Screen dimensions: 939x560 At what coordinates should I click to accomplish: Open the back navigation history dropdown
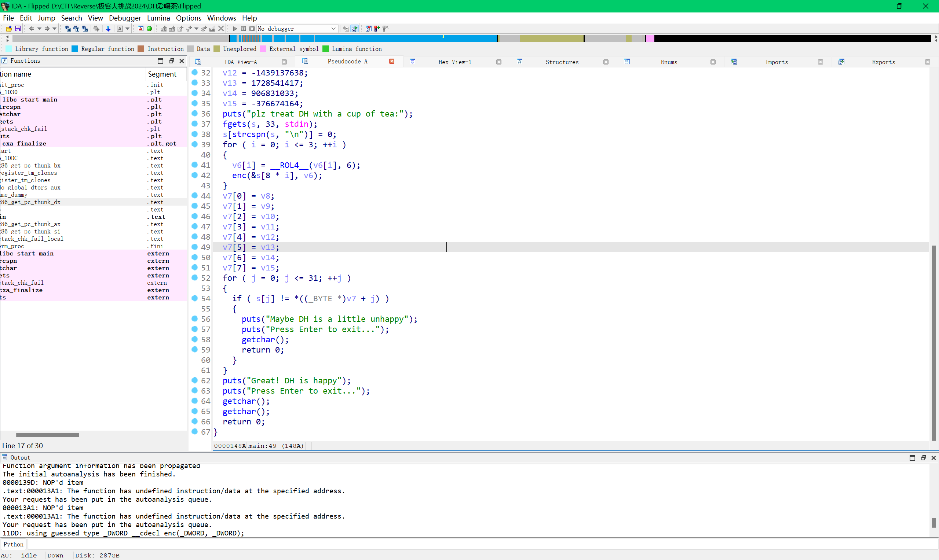tap(39, 29)
